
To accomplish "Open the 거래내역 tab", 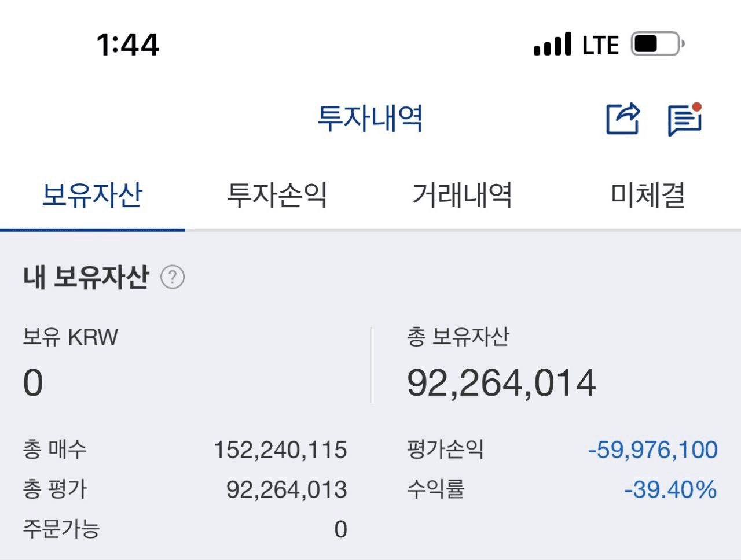I will coord(462,195).
